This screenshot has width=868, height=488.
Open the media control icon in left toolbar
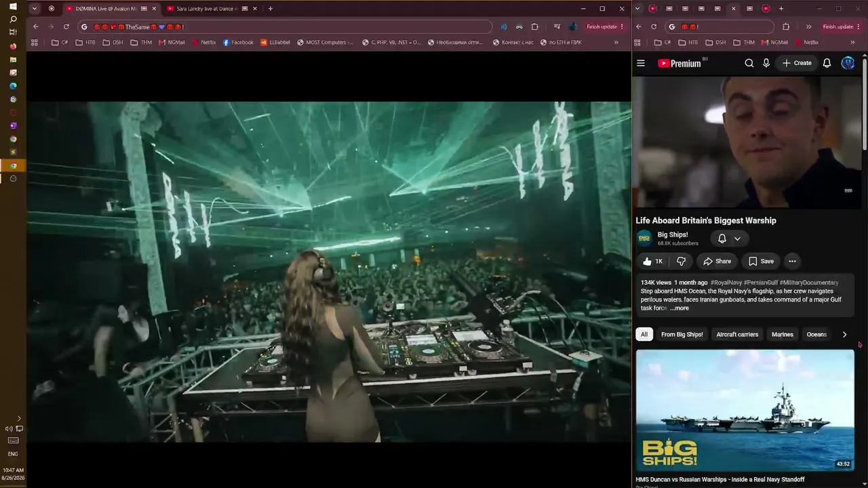click(x=557, y=26)
